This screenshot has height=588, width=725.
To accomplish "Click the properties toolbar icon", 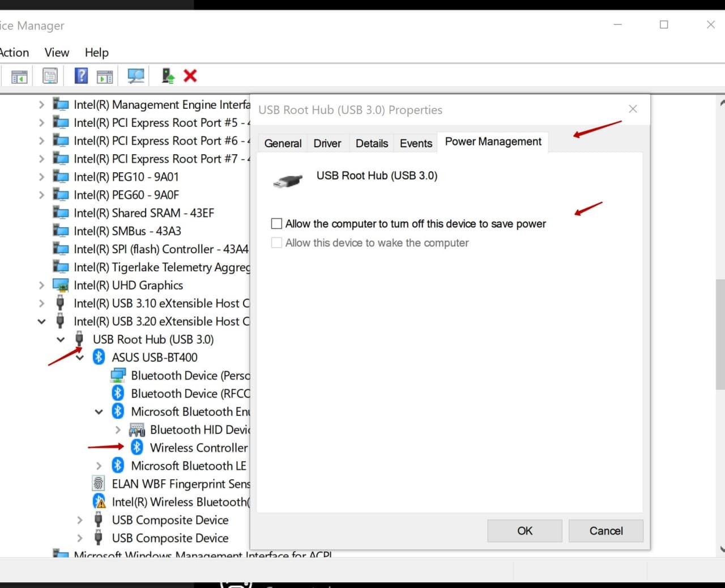I will (50, 76).
